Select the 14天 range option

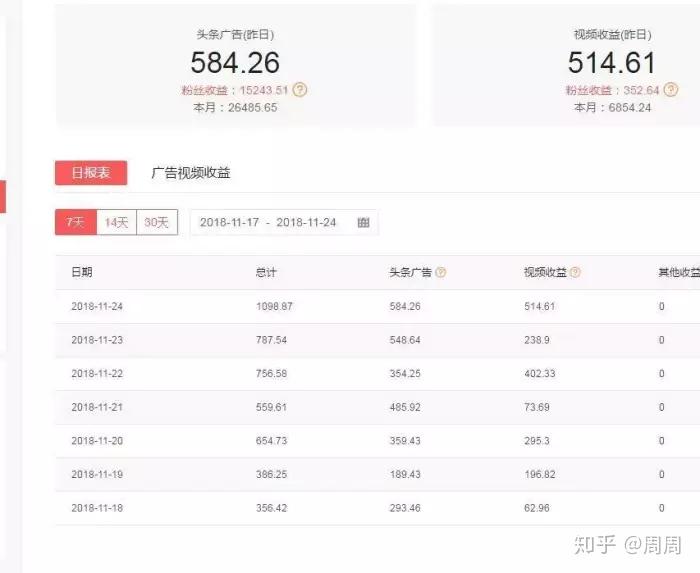tap(117, 222)
